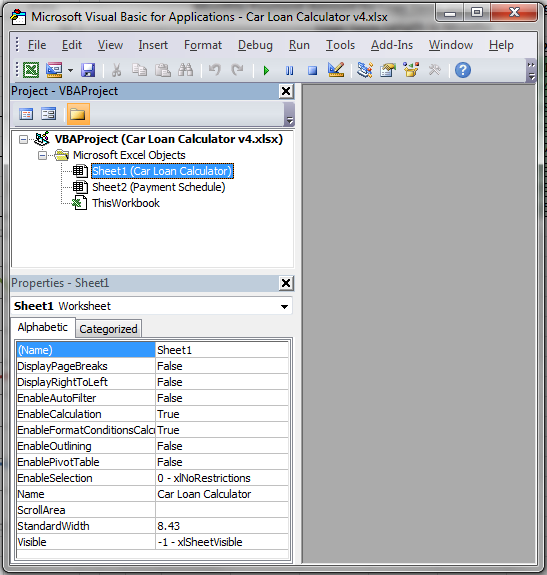
Task: Open the Sheet1 Worksheet object dropdown
Action: coord(284,306)
